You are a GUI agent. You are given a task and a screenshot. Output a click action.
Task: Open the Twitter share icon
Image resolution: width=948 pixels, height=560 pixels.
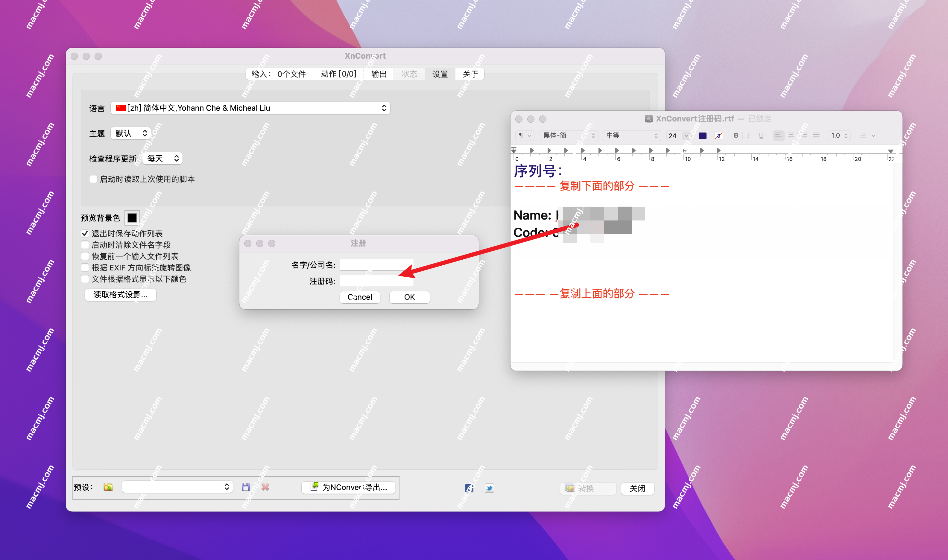click(490, 488)
